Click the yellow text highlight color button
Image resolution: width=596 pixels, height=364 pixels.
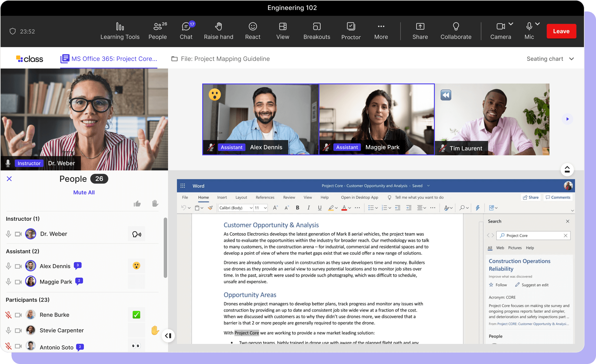pos(331,208)
